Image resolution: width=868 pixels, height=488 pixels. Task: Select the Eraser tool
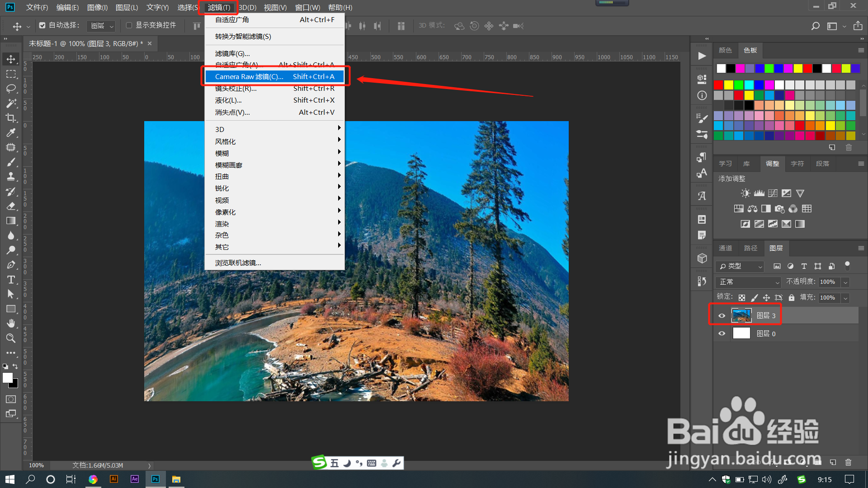click(11, 206)
